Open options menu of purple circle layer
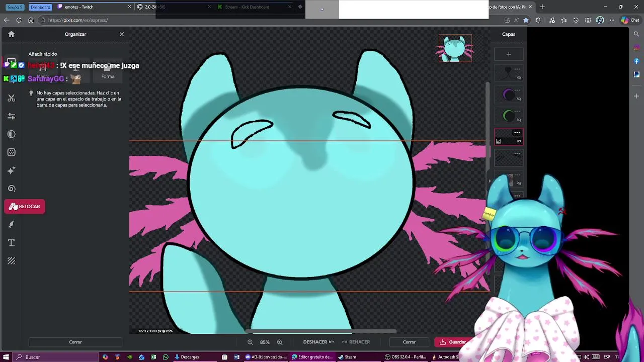The width and height of the screenshot is (644, 362). [x=517, y=90]
